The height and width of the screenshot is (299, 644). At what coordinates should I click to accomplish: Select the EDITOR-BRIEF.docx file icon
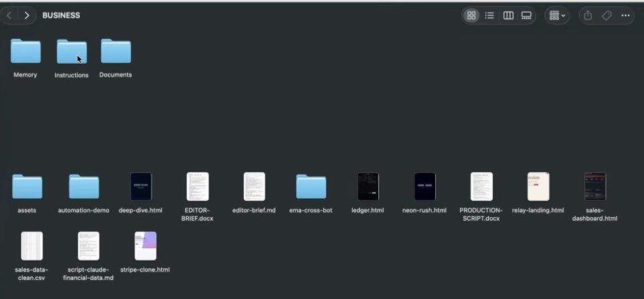tap(197, 186)
